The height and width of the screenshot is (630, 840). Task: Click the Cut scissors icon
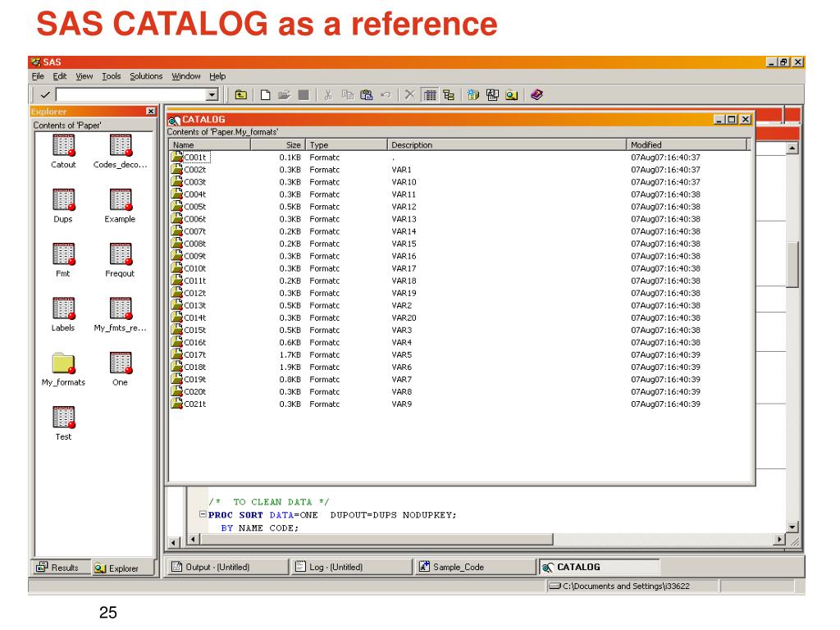pos(328,95)
